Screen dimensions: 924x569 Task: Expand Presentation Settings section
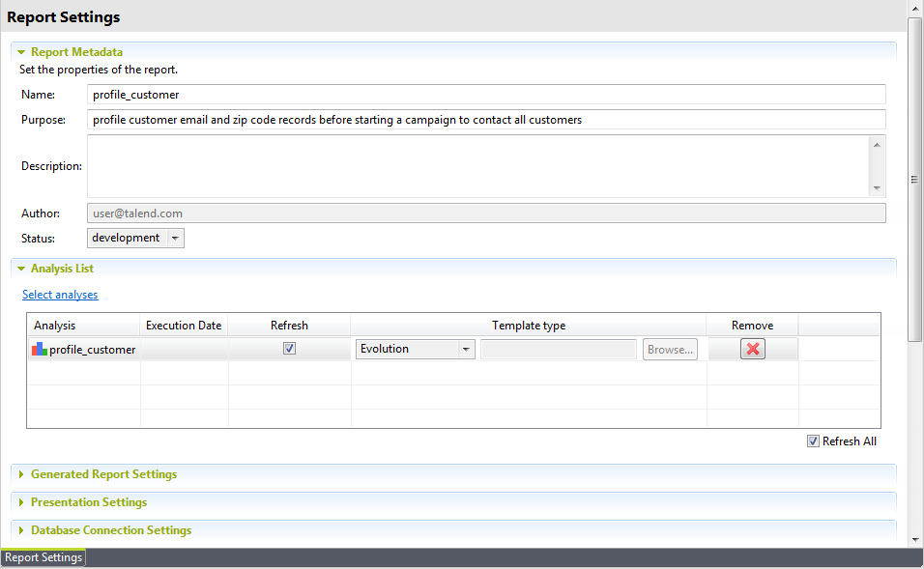[x=21, y=502]
